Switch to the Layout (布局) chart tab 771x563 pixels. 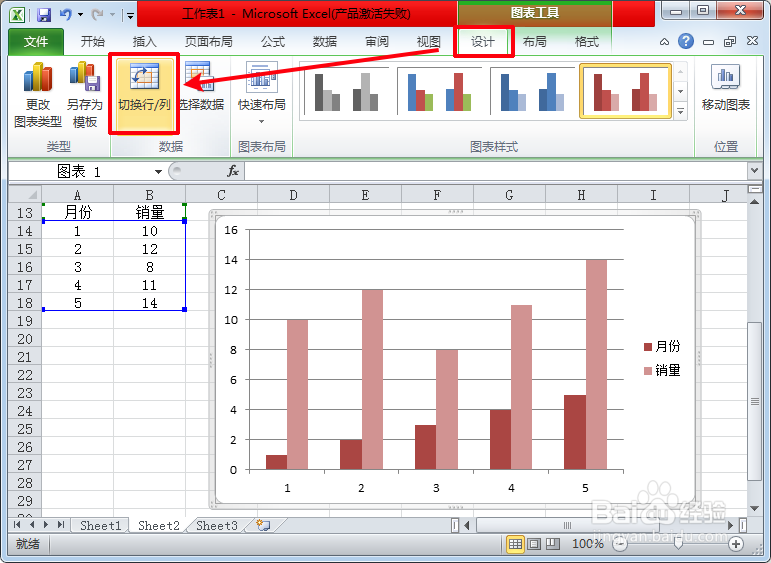tap(534, 42)
